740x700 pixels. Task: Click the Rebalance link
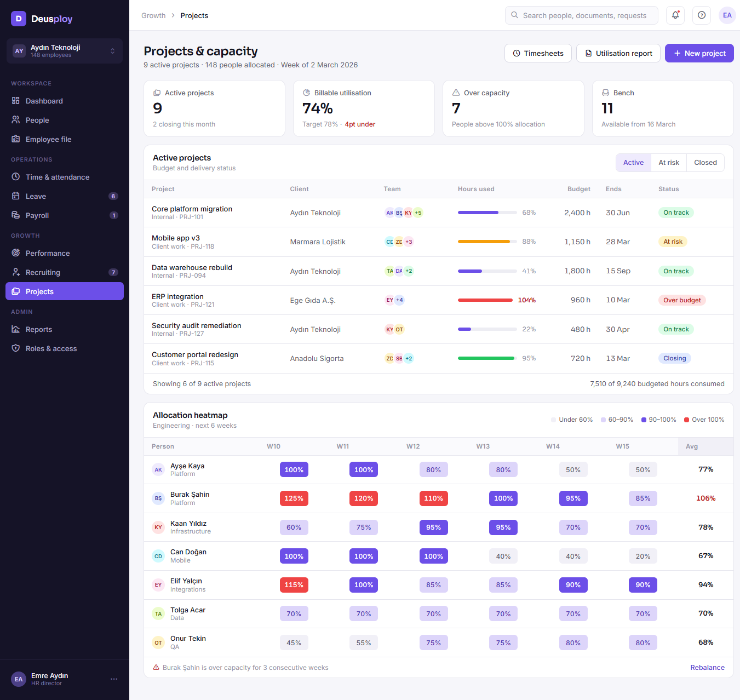[707, 668]
